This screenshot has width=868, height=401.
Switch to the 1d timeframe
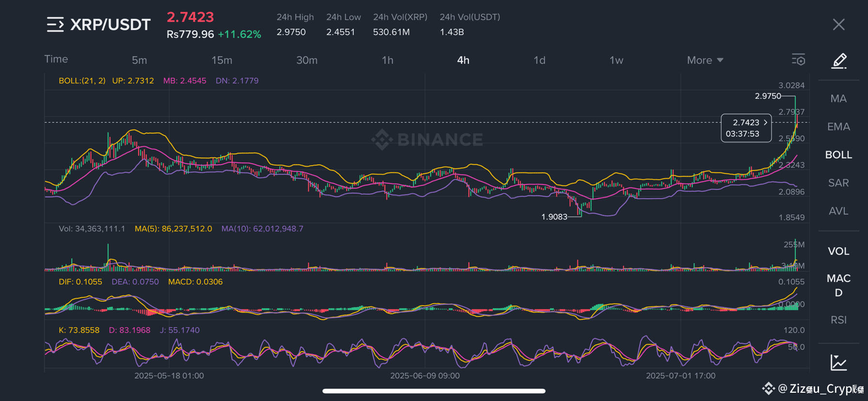pos(539,61)
